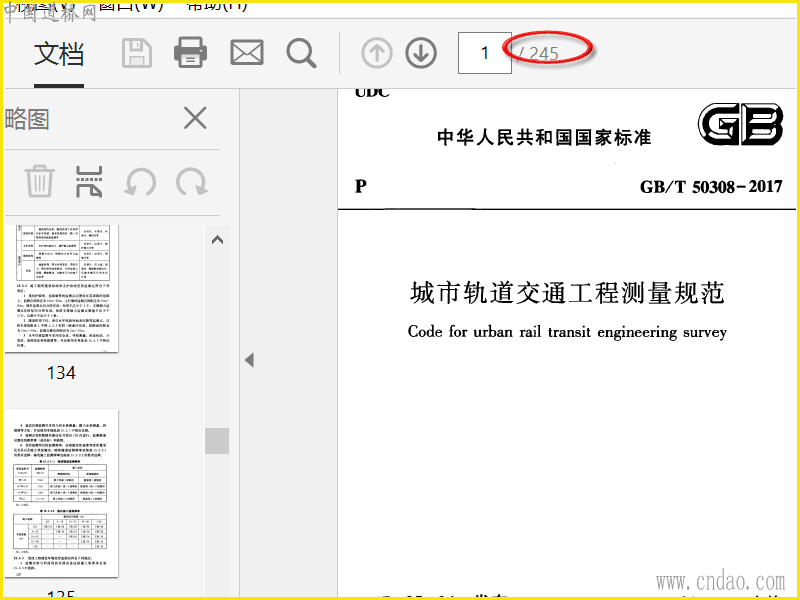Select page 134 thumbnail

62,288
